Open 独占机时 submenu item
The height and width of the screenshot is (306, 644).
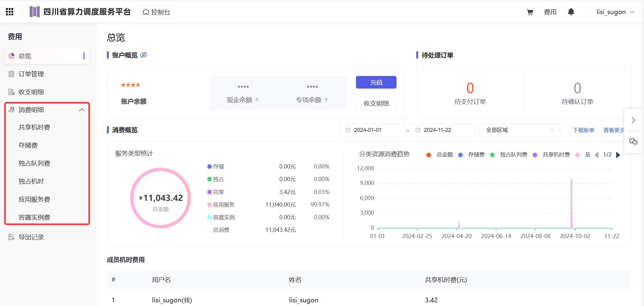point(31,181)
